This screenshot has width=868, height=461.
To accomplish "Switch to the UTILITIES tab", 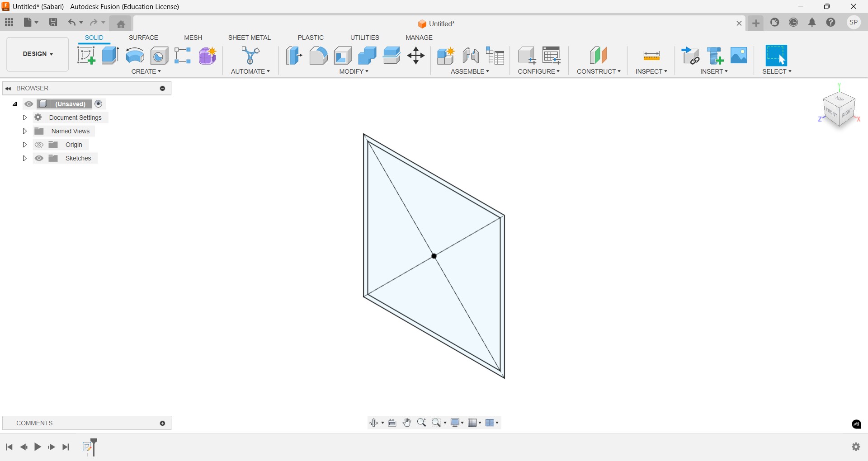I will click(x=365, y=38).
